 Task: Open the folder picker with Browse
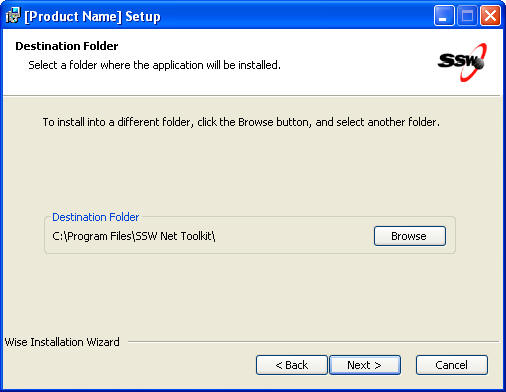click(x=410, y=236)
